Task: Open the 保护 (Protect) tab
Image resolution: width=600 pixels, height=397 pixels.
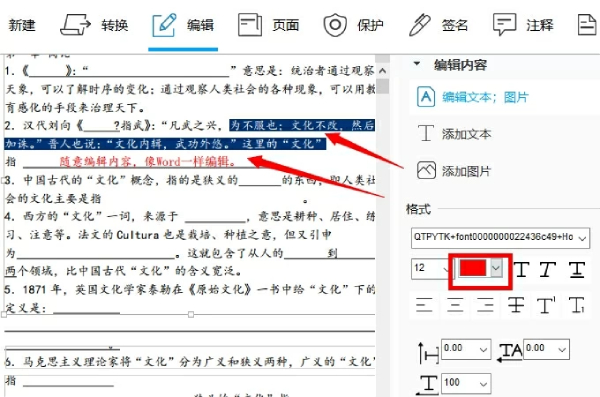Action: [x=354, y=25]
